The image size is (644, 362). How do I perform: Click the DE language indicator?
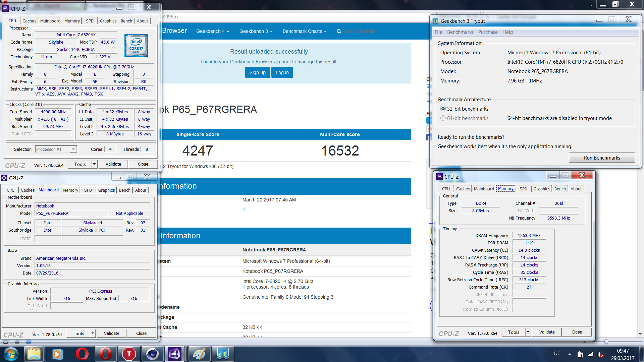(557, 353)
